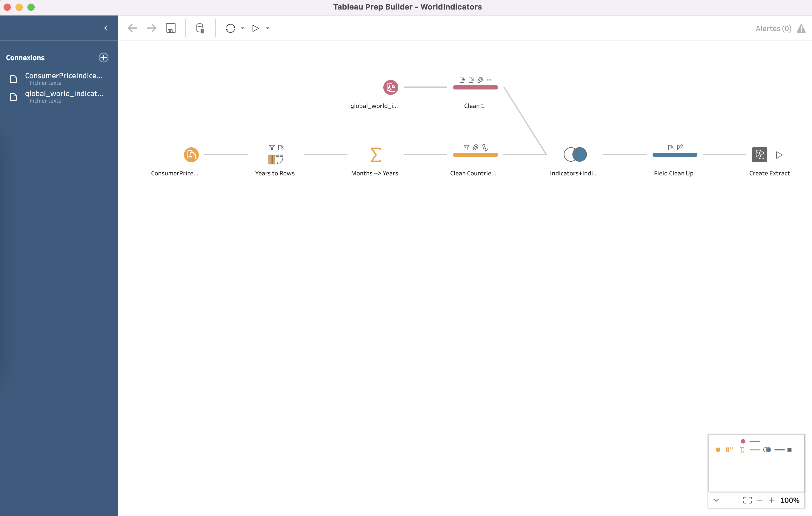Viewport: 812px width, 516px height.
Task: Select the Months --> Years aggregate step
Action: coord(375,155)
